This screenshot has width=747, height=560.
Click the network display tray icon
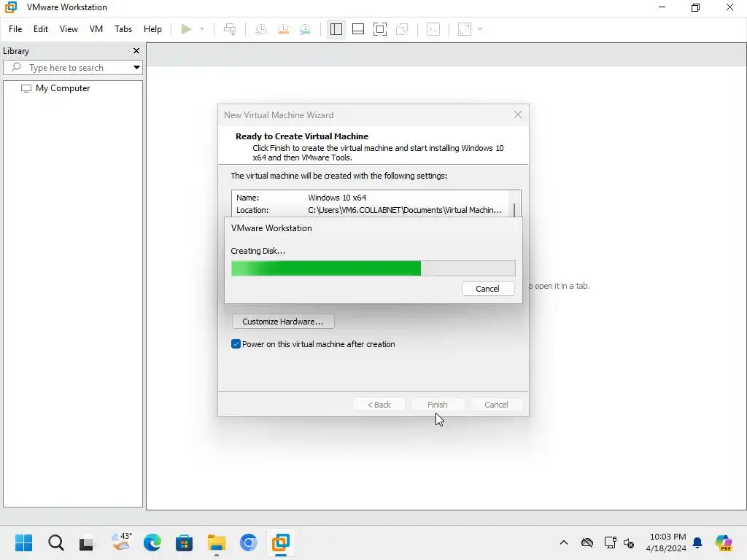coord(610,542)
